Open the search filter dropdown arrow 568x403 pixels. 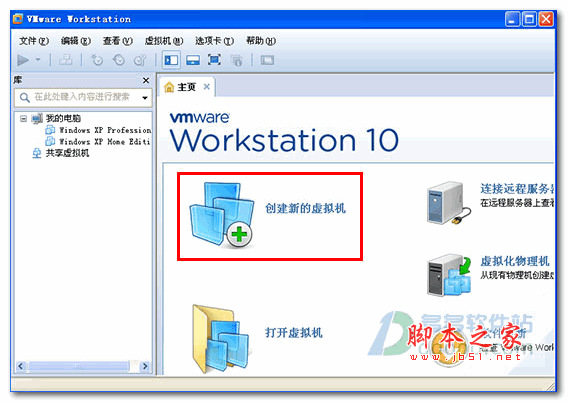(x=145, y=98)
